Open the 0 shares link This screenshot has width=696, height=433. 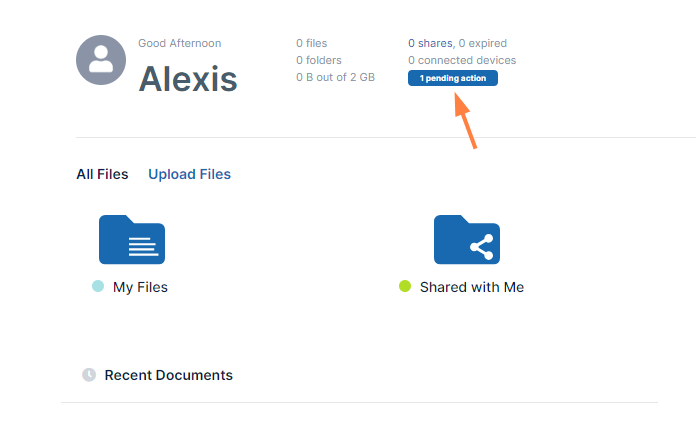coord(430,43)
